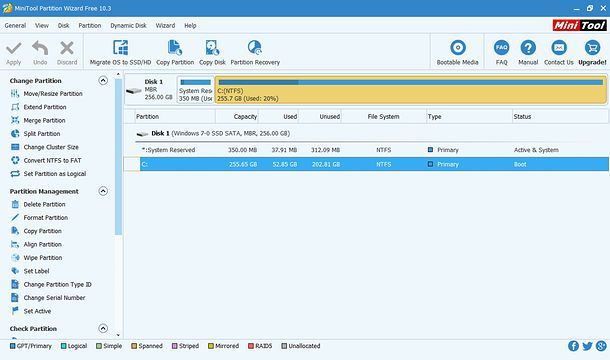Open the Wizard menu
The width and height of the screenshot is (610, 360).
tap(165, 26)
